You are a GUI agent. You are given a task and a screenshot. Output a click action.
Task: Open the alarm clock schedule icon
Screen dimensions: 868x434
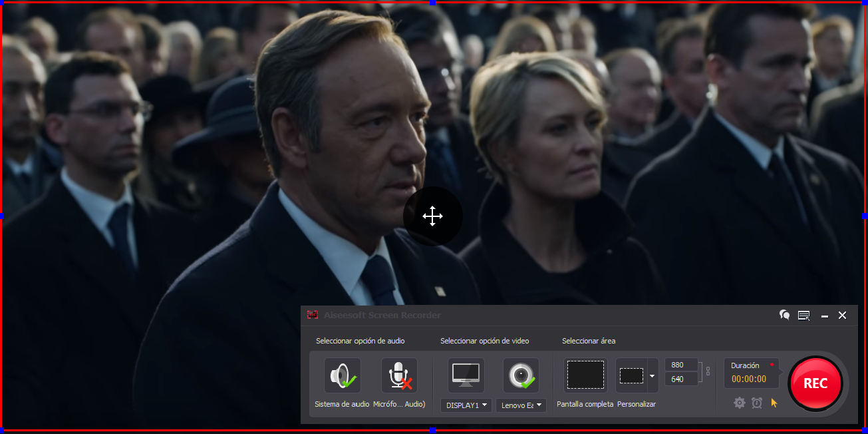[x=757, y=403]
